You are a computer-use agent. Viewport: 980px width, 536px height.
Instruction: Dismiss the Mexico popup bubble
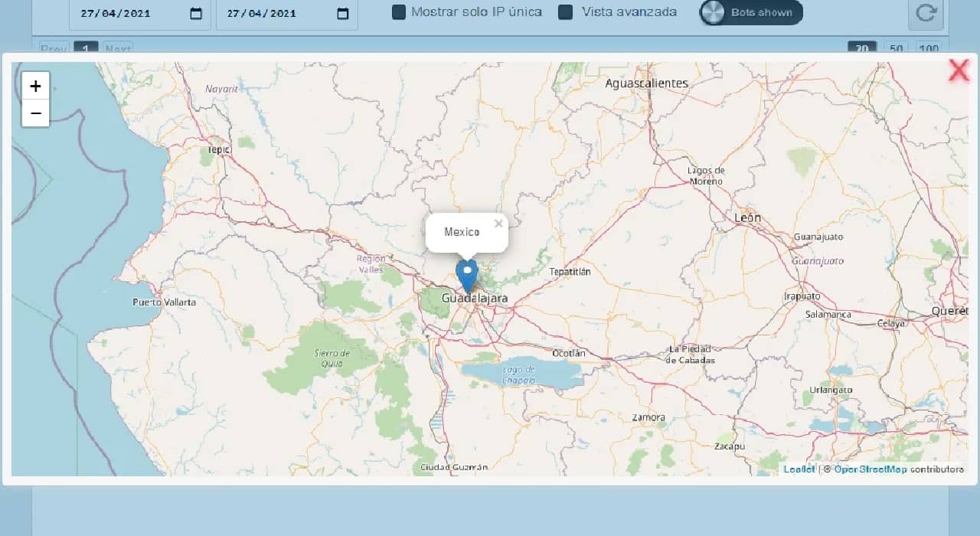point(498,224)
